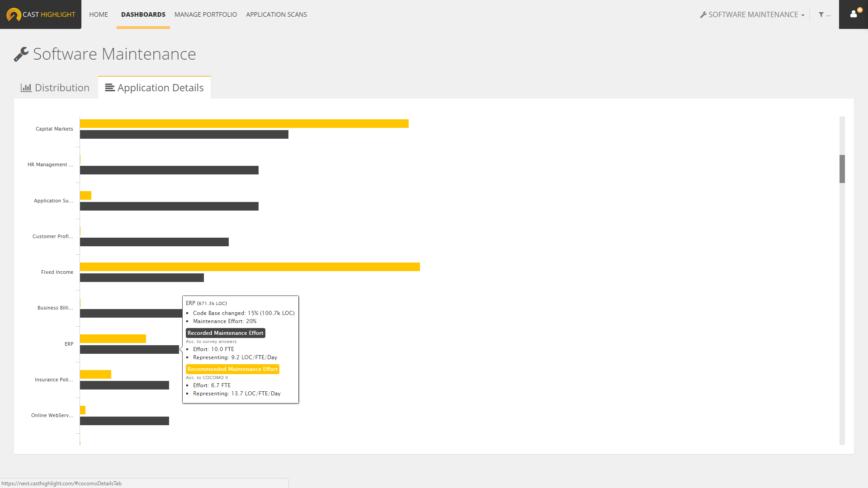
Task: Click the ERP dark recorded effort bar
Action: click(129, 349)
